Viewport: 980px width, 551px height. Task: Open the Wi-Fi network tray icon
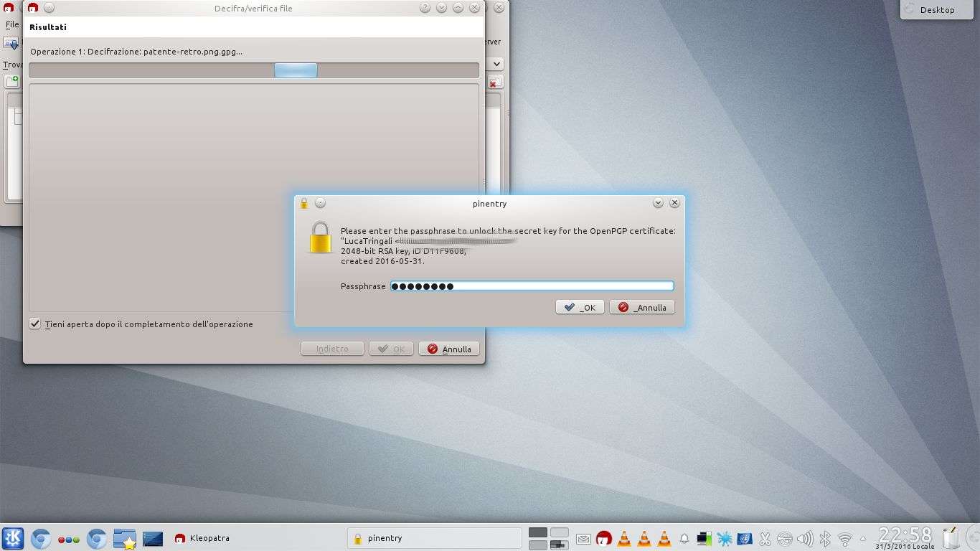845,539
